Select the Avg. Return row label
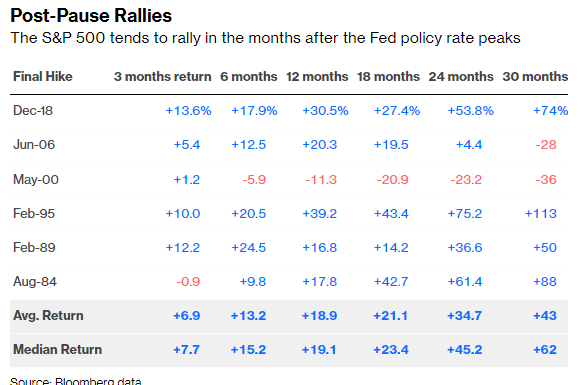This screenshot has height=385, width=586. pos(48,315)
